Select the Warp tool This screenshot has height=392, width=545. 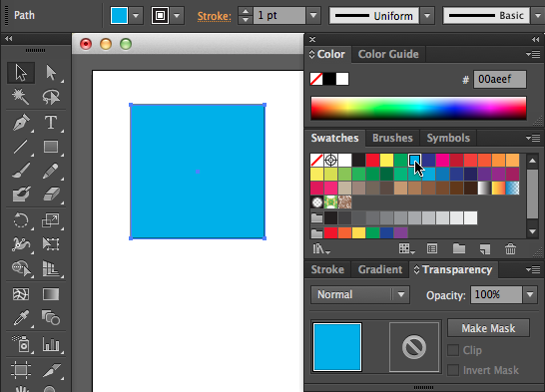click(21, 244)
